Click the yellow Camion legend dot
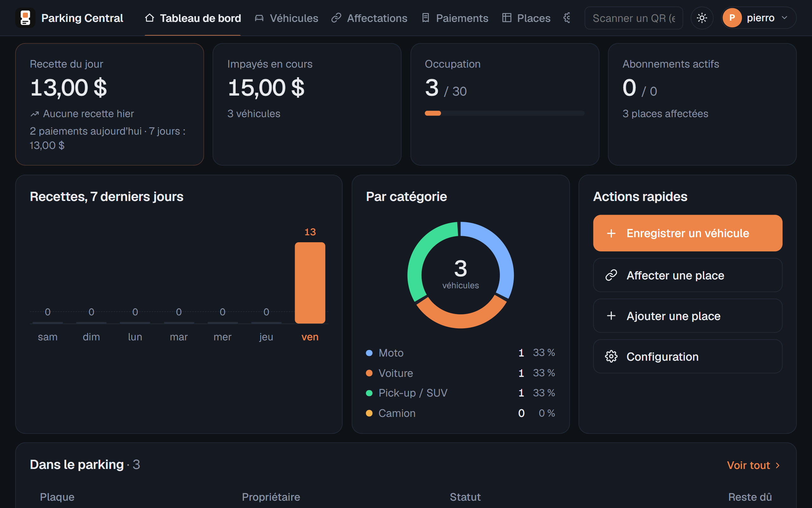 [x=369, y=413]
